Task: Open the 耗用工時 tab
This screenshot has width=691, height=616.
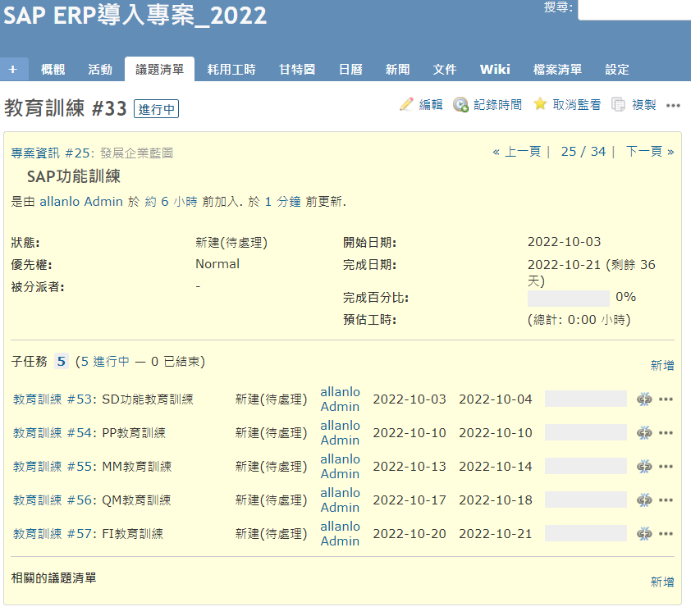Action: click(x=231, y=69)
